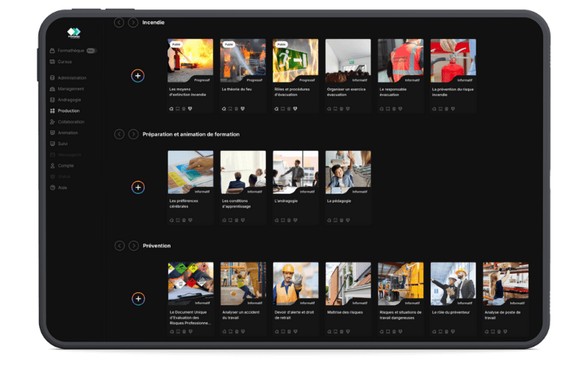Image resolution: width=588 pixels, height=368 pixels.
Task: Open the Compte section
Action: [65, 166]
